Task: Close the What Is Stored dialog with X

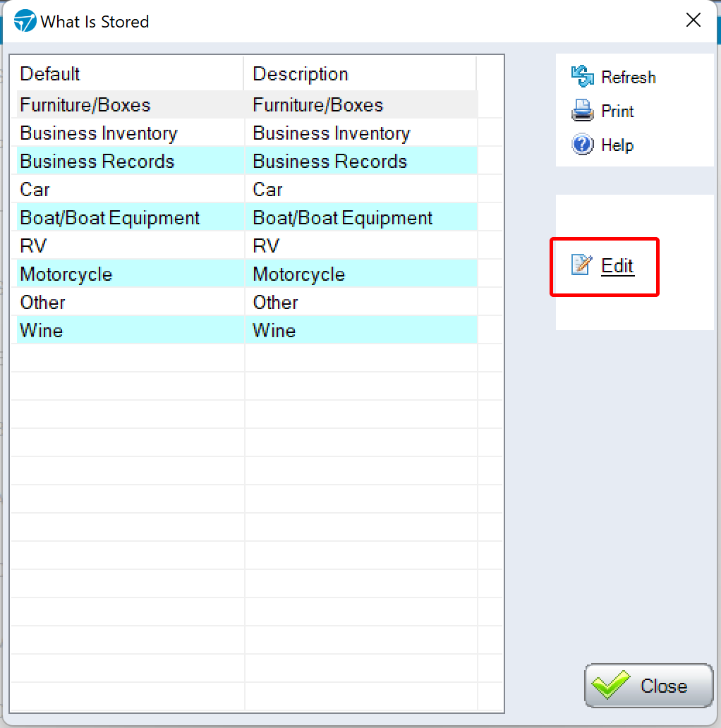Action: pos(693,20)
